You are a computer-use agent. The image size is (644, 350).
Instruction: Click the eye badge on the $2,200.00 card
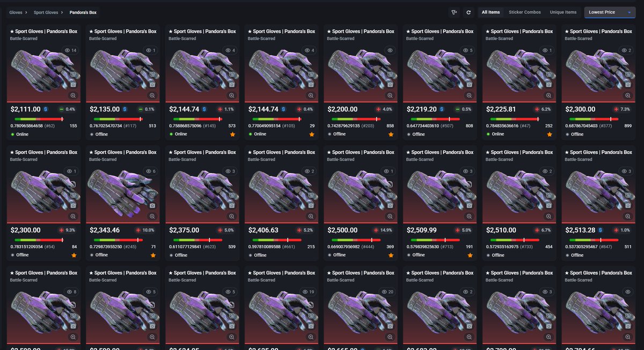(x=389, y=50)
